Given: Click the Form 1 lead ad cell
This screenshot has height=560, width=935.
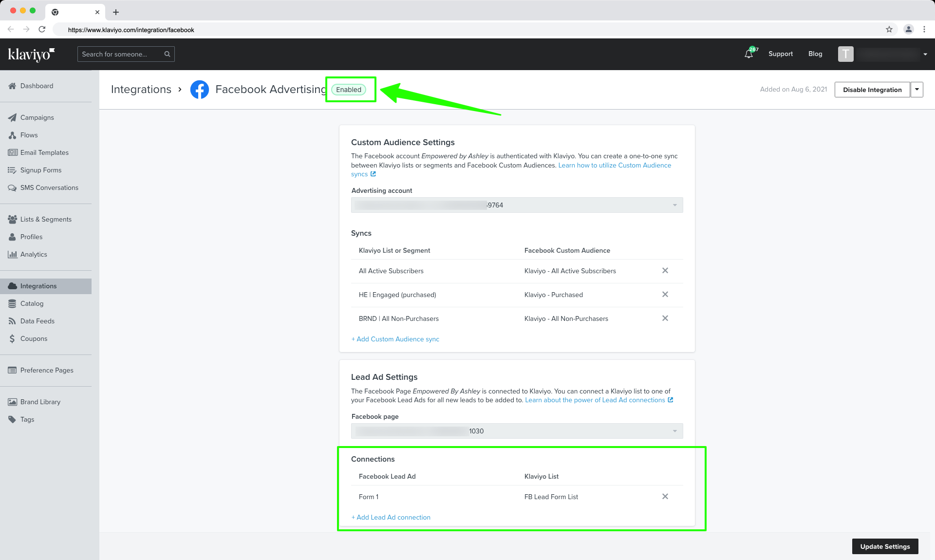Looking at the screenshot, I should pos(369,497).
